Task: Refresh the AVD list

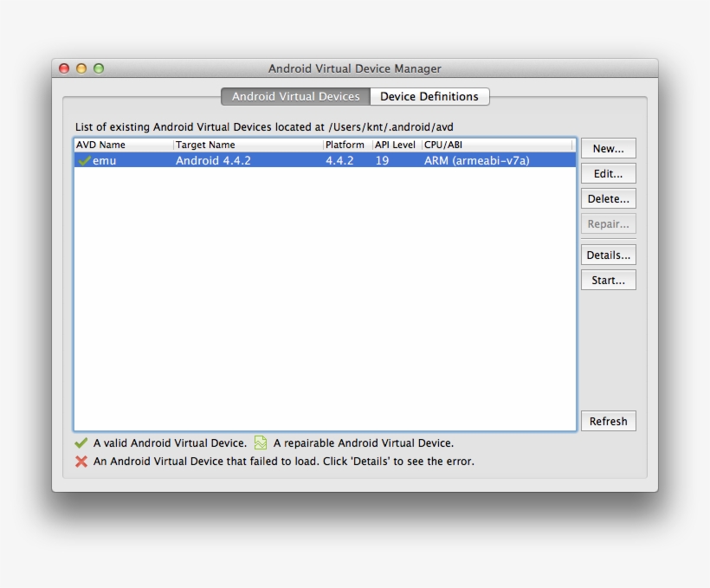Action: coord(608,421)
